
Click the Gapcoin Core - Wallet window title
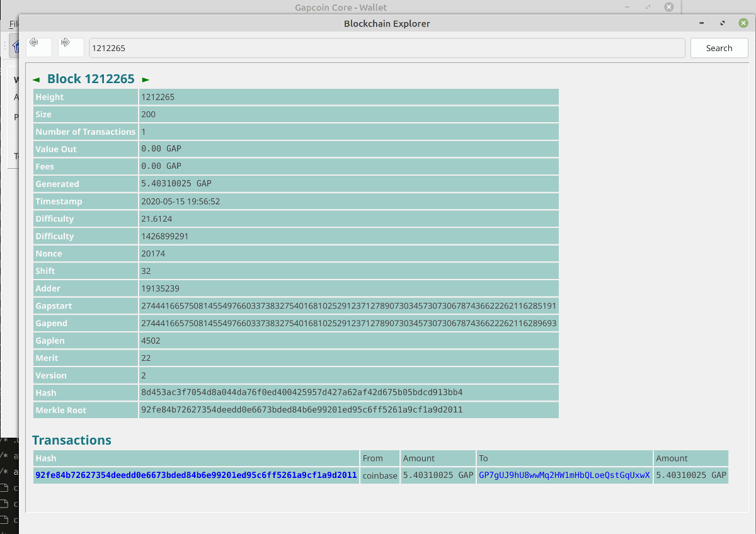(341, 8)
